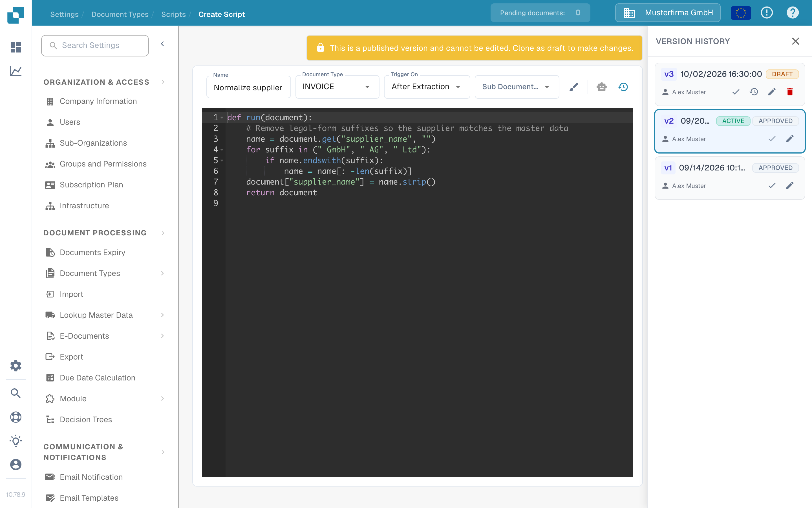Viewport: 812px width, 508px height.
Task: Delete the v3 draft version
Action: point(790,92)
